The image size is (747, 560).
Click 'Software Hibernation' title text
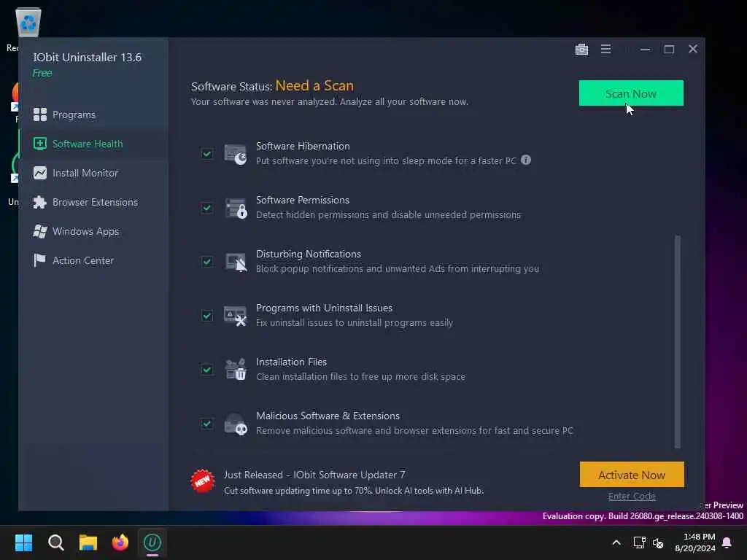pyautogui.click(x=303, y=146)
